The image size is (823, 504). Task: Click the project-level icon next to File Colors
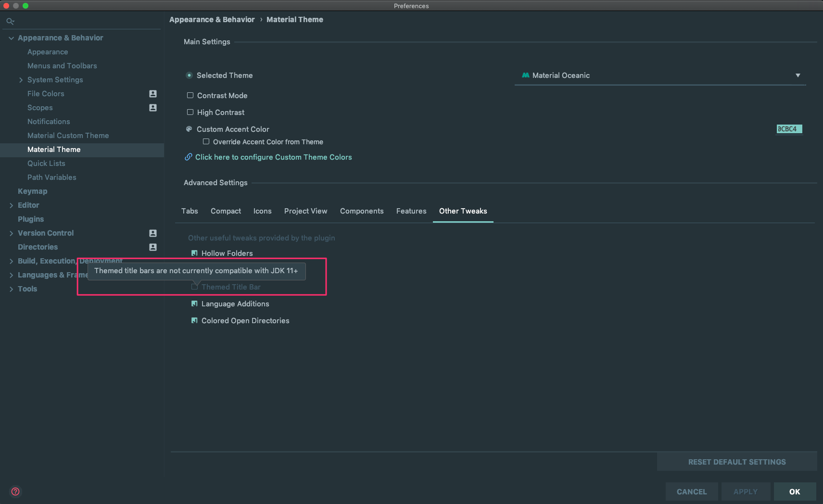point(153,94)
